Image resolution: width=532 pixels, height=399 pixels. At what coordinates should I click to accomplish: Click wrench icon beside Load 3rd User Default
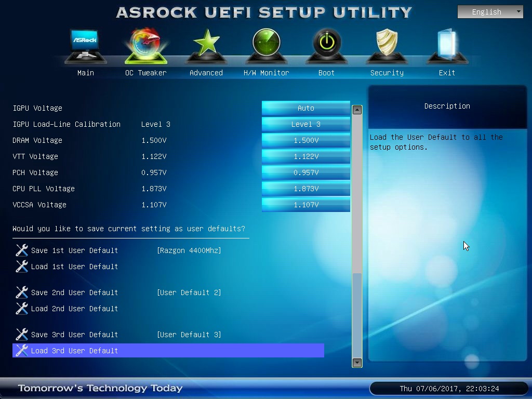click(22, 351)
